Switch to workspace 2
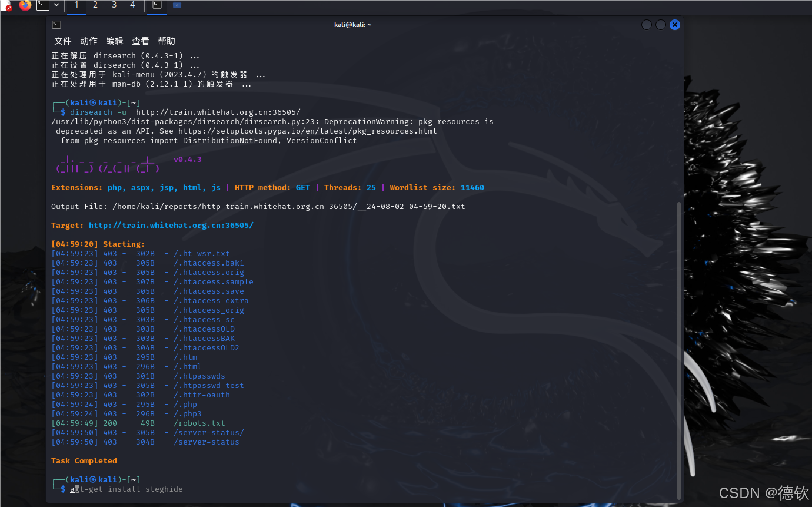812x507 pixels. click(95, 5)
